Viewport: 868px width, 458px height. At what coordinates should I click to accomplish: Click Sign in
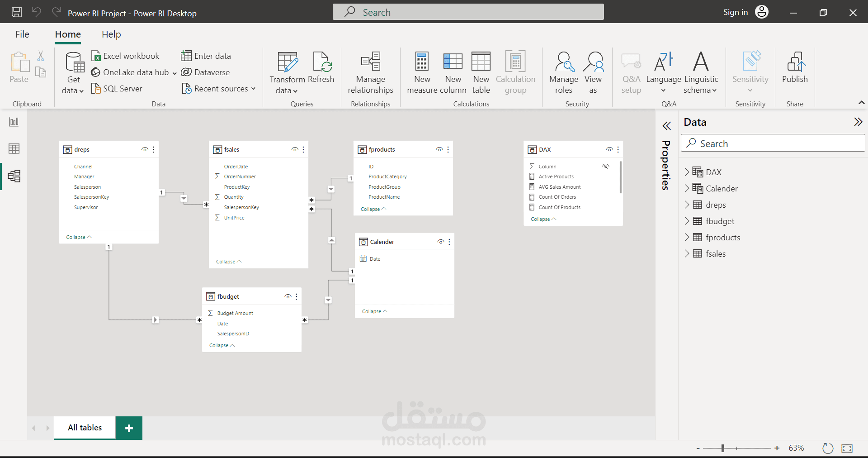pyautogui.click(x=736, y=12)
